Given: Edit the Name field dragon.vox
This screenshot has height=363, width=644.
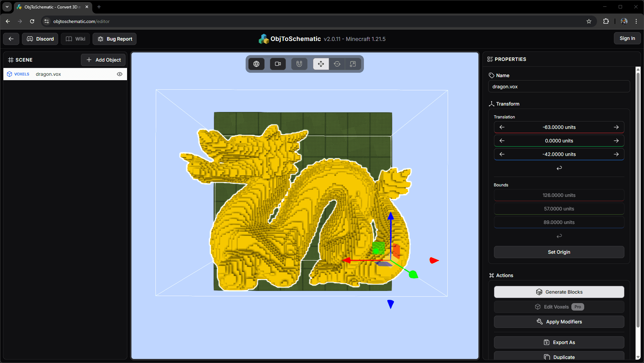Looking at the screenshot, I should click(559, 87).
